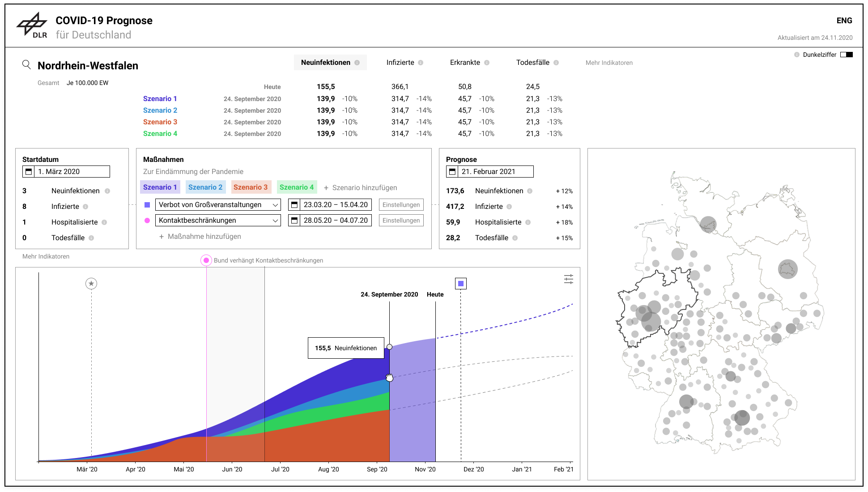
Task: Click the DLR logo
Action: [x=32, y=25]
